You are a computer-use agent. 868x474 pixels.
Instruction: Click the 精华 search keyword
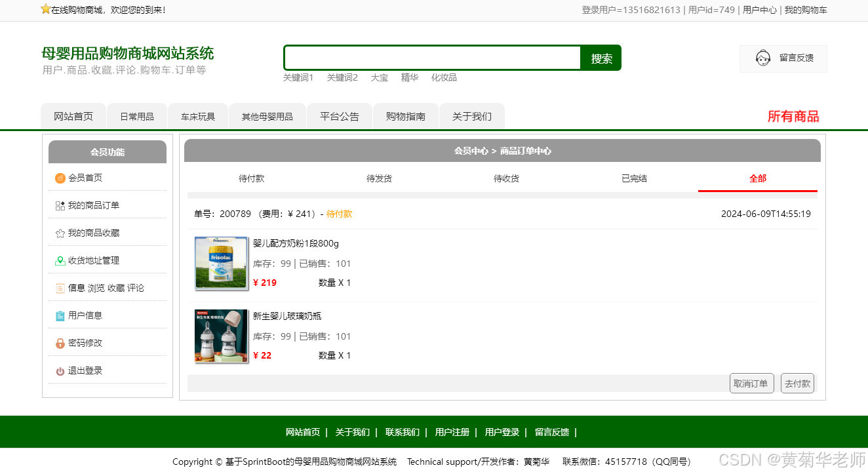410,77
